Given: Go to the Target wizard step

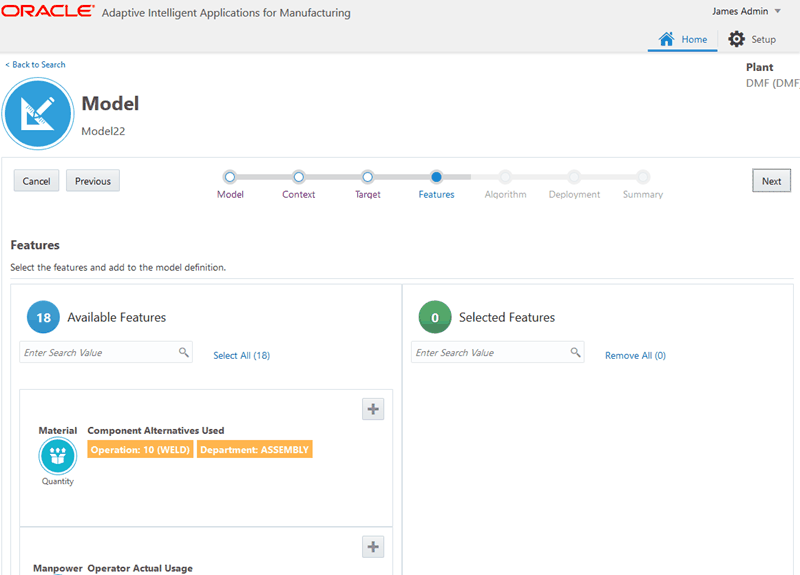Looking at the screenshot, I should pyautogui.click(x=367, y=177).
